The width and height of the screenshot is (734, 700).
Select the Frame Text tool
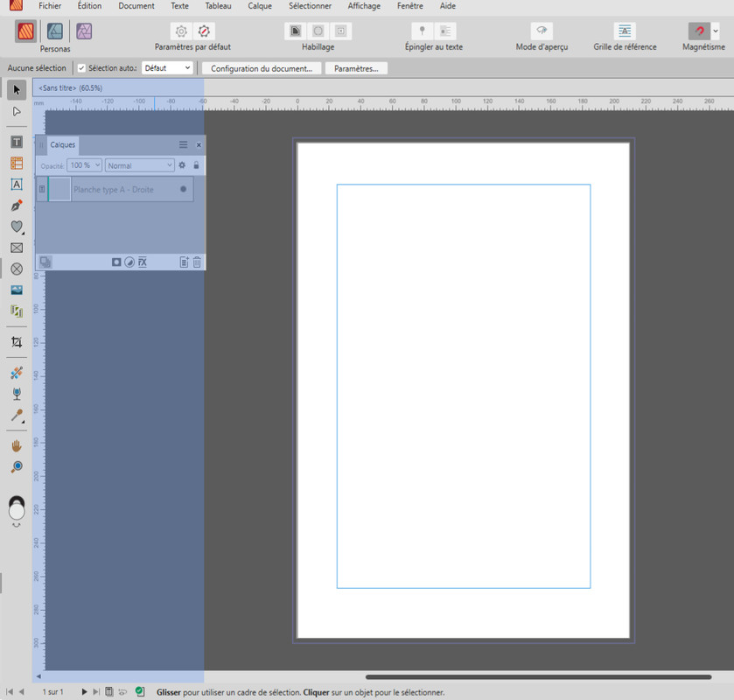(x=17, y=142)
